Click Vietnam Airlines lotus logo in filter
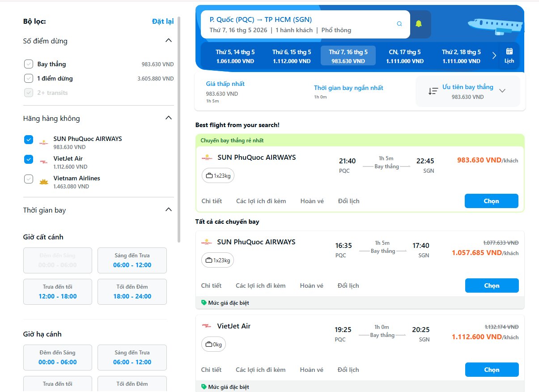539x392 pixels. pos(44,182)
